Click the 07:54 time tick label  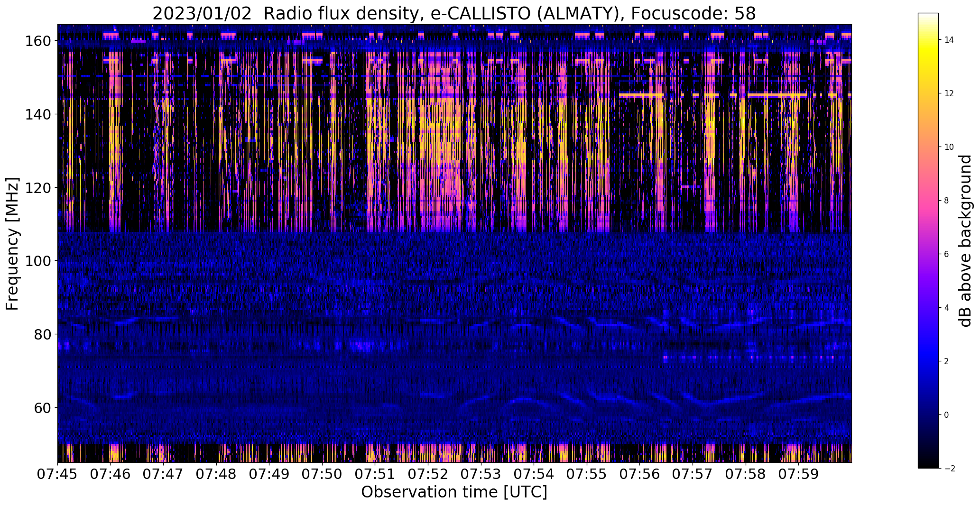[x=534, y=474]
